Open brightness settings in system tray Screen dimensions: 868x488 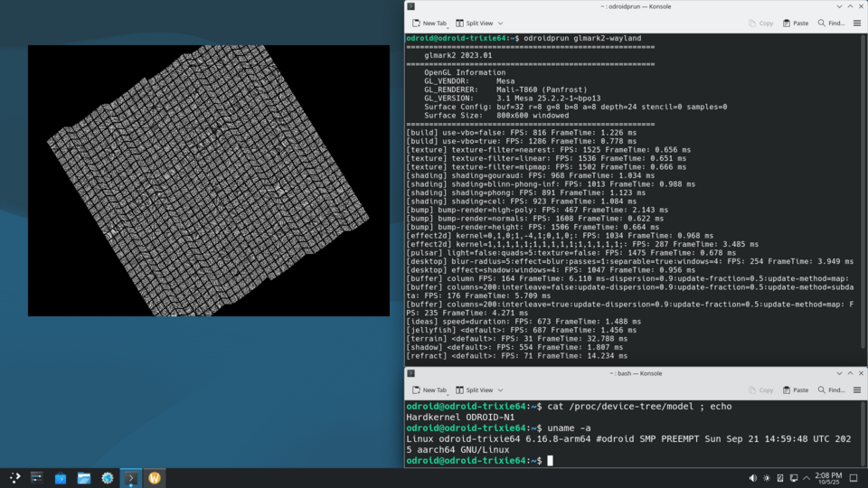[x=767, y=477]
